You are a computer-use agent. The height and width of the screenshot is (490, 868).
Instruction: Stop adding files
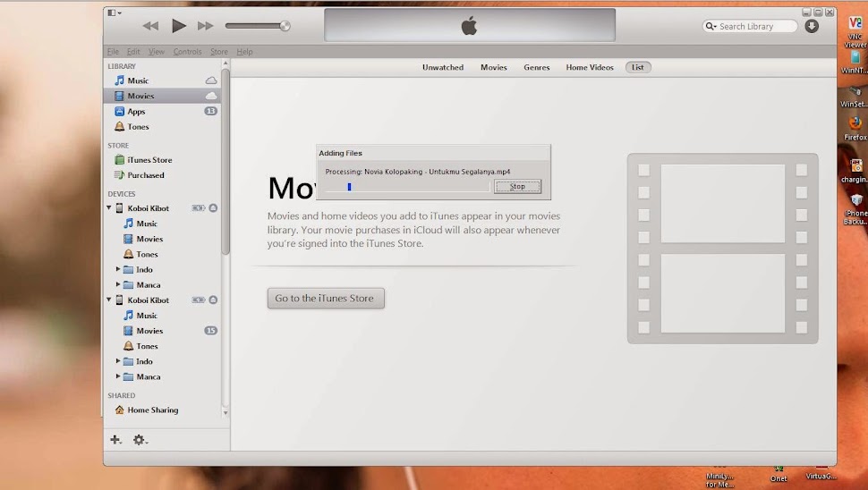click(517, 186)
